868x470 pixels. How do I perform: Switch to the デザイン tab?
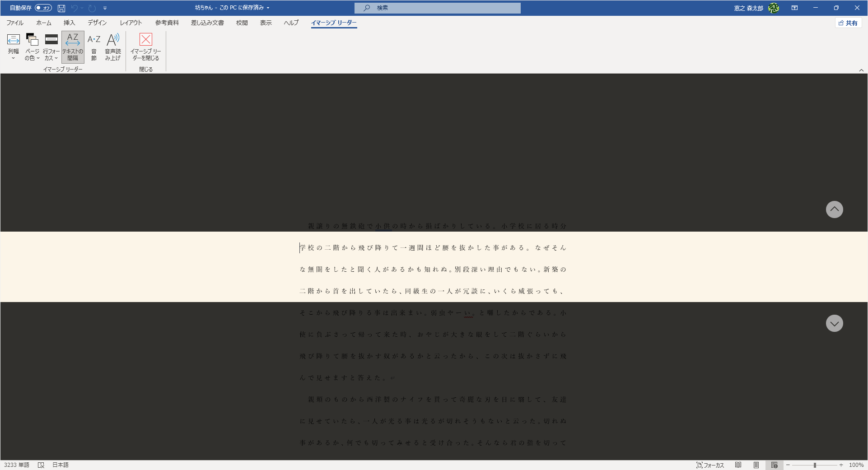point(97,23)
